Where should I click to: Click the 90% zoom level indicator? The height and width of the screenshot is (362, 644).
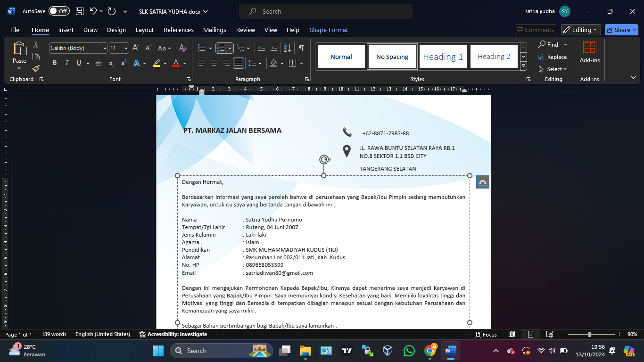632,334
